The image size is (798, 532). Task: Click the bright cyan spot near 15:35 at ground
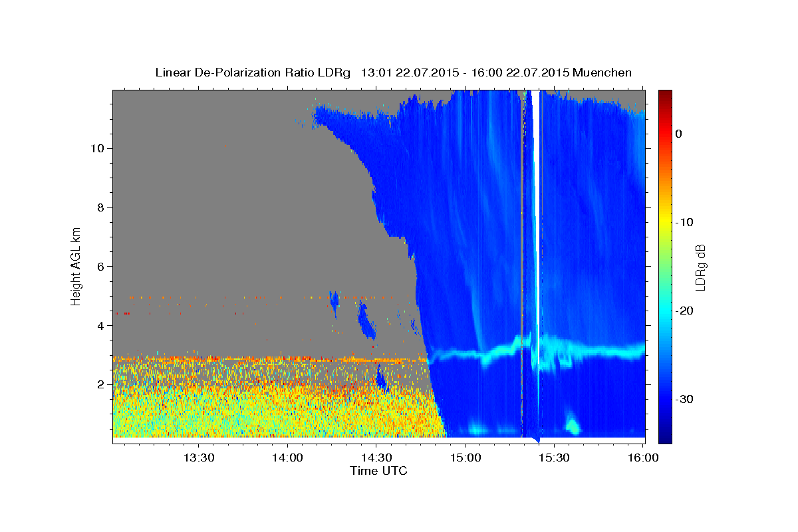click(572, 425)
